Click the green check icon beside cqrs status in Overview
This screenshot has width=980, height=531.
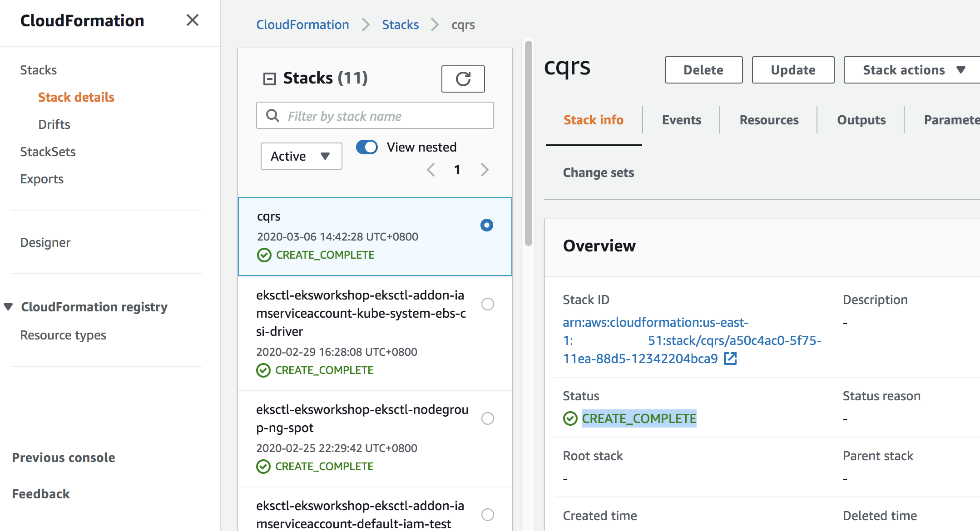point(570,418)
